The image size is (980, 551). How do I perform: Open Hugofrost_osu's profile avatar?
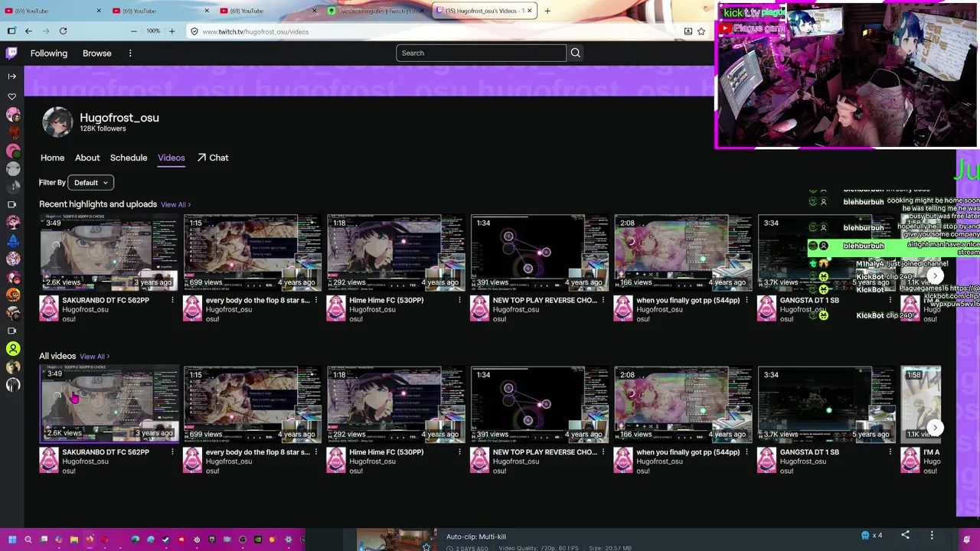[57, 122]
